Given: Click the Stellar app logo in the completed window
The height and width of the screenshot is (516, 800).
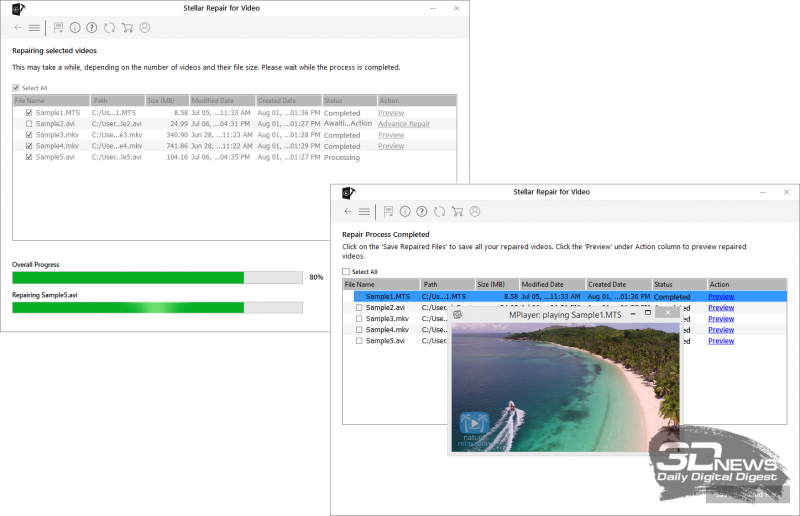Looking at the screenshot, I should pyautogui.click(x=348, y=192).
